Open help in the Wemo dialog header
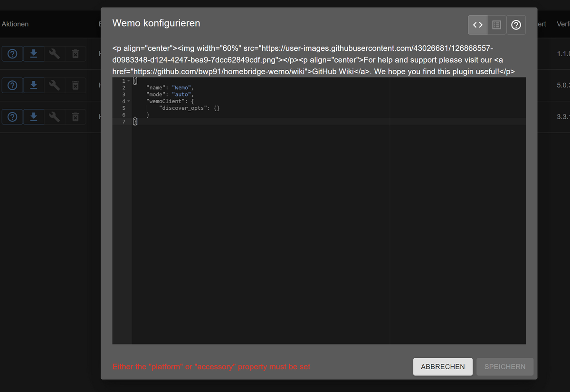The height and width of the screenshot is (392, 570). [x=516, y=25]
